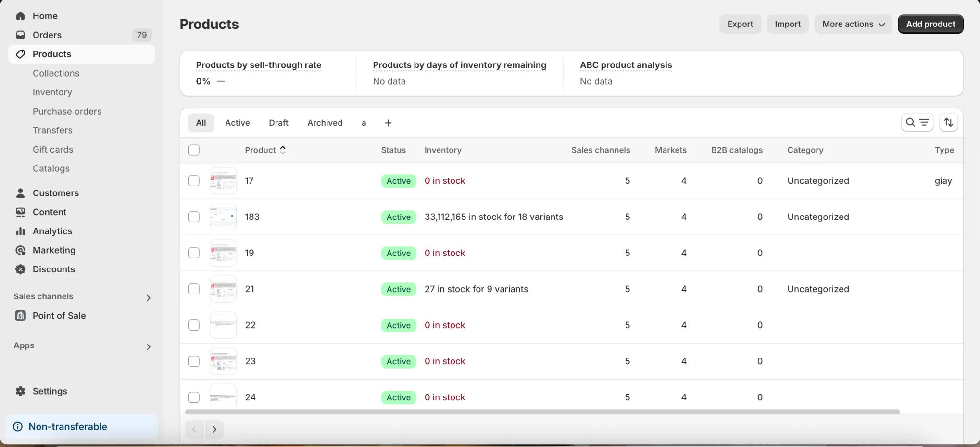The height and width of the screenshot is (447, 980).
Task: Click the Point of Sale bag icon
Action: click(20, 316)
